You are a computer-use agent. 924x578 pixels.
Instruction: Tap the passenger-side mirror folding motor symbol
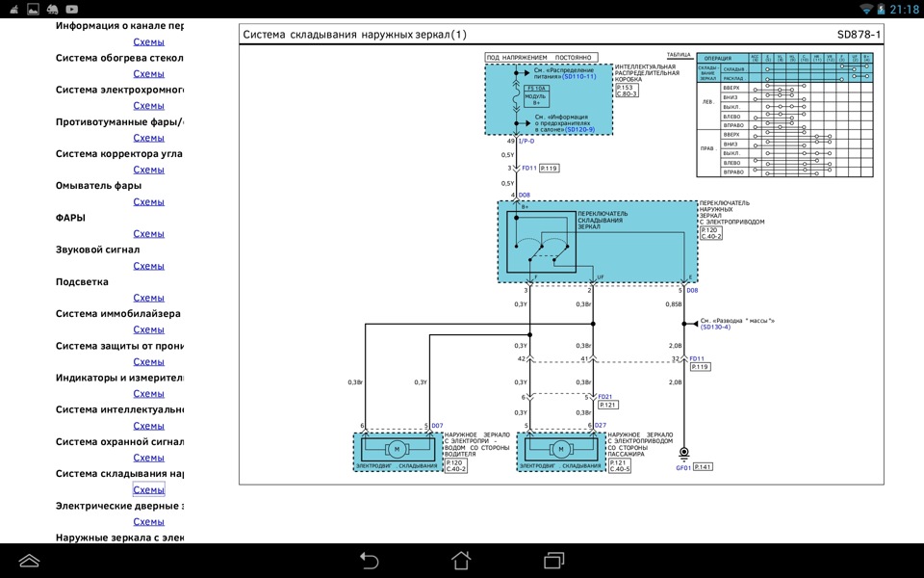[x=561, y=450]
